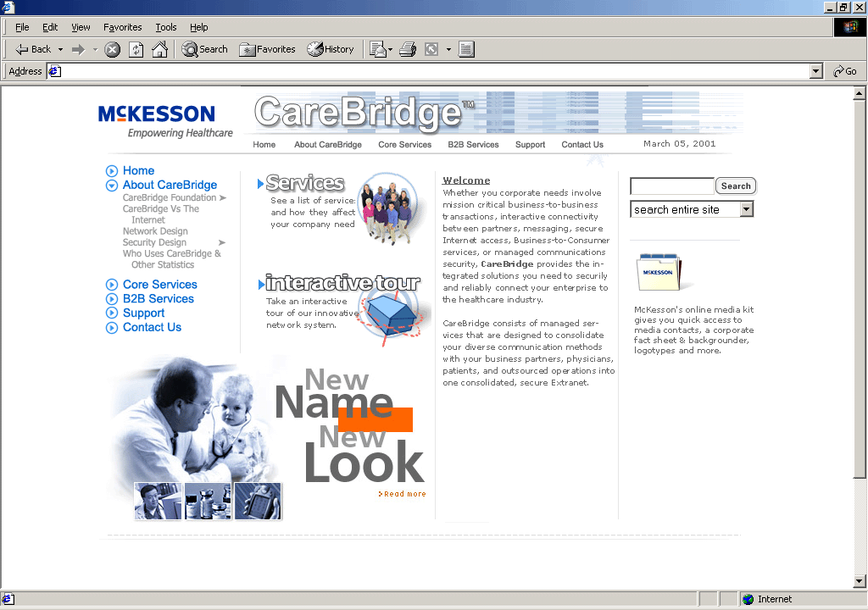Open the Favorites menu
The width and height of the screenshot is (868, 610).
[122, 27]
